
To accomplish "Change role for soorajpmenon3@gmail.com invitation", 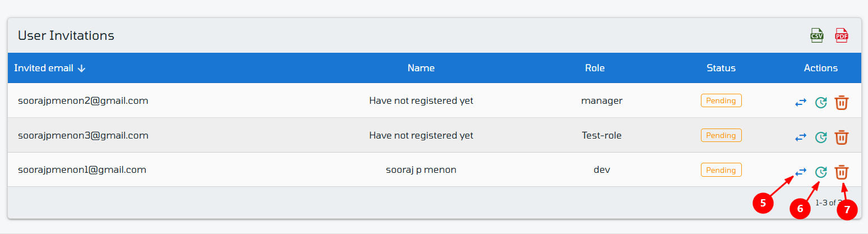I will [801, 137].
